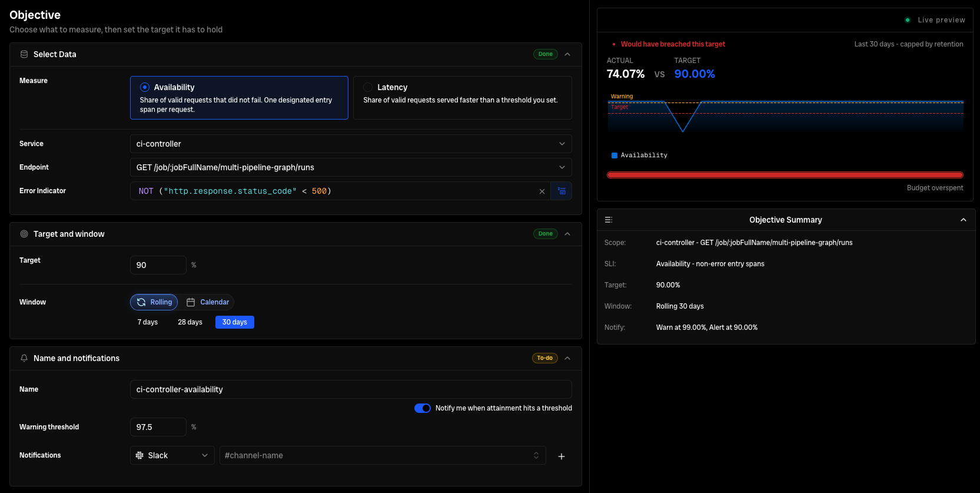Clear the Error Indicator expression
This screenshot has width=980, height=493.
[x=542, y=191]
